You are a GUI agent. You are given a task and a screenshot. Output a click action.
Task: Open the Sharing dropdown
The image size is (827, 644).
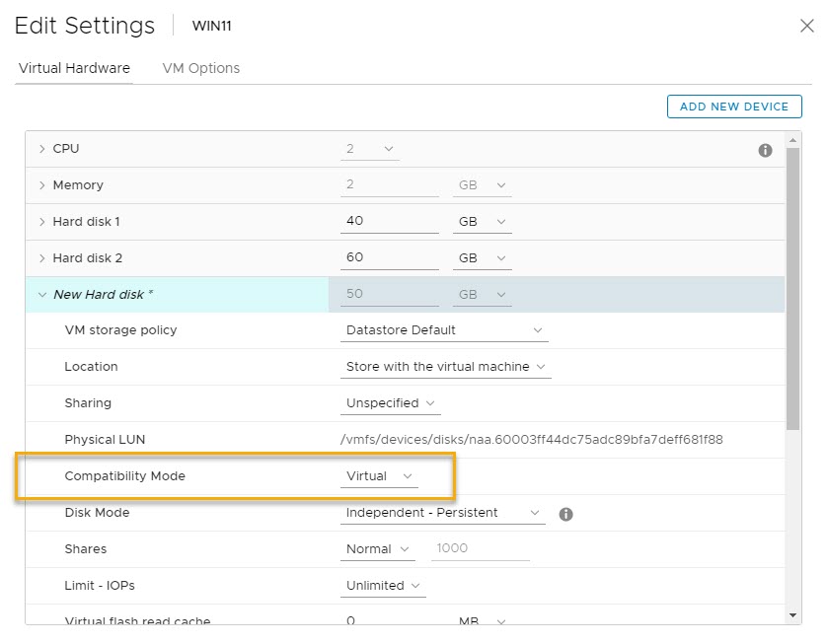point(392,403)
